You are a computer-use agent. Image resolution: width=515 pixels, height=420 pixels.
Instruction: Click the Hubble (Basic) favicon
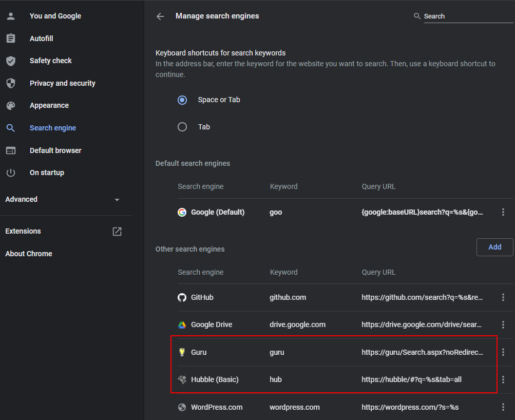click(x=182, y=379)
